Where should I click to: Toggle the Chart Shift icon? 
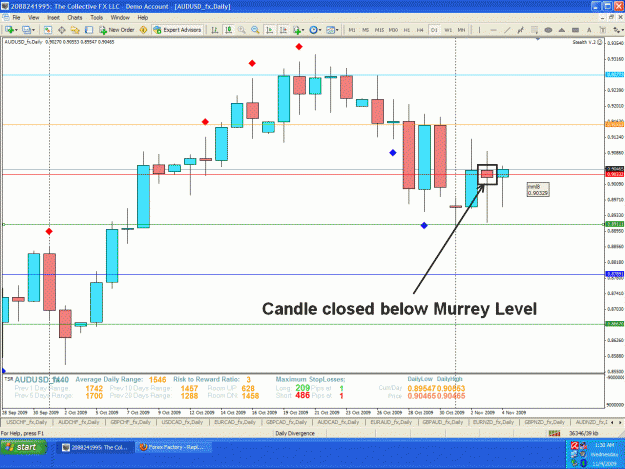point(283,30)
